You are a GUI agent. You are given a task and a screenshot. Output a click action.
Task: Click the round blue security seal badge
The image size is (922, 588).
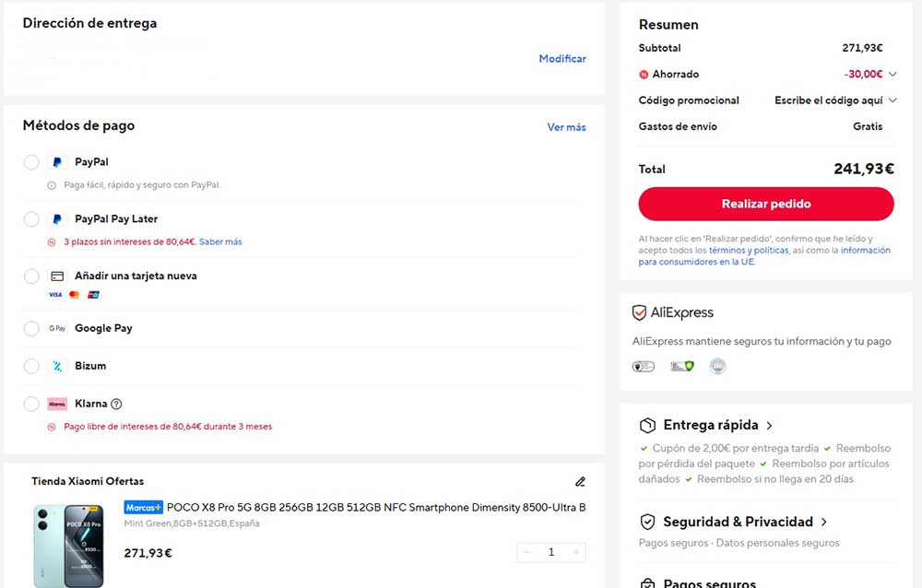coord(718,367)
